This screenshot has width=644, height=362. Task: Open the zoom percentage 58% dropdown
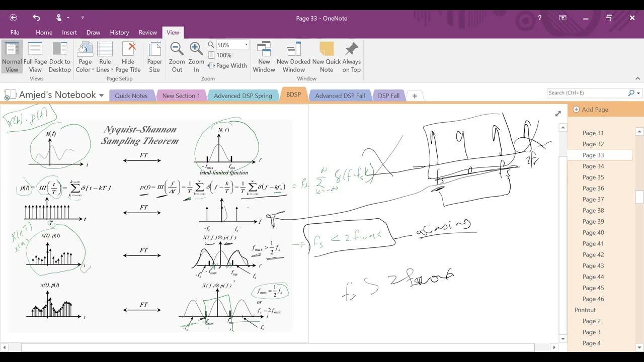point(246,45)
